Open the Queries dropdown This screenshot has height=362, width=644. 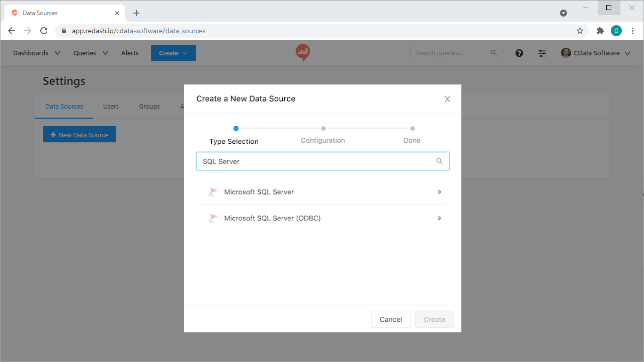[91, 53]
